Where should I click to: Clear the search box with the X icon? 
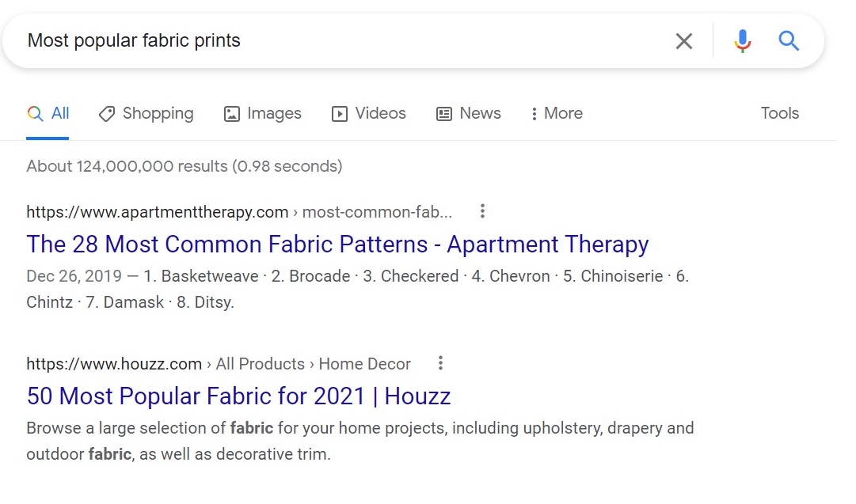tap(683, 41)
